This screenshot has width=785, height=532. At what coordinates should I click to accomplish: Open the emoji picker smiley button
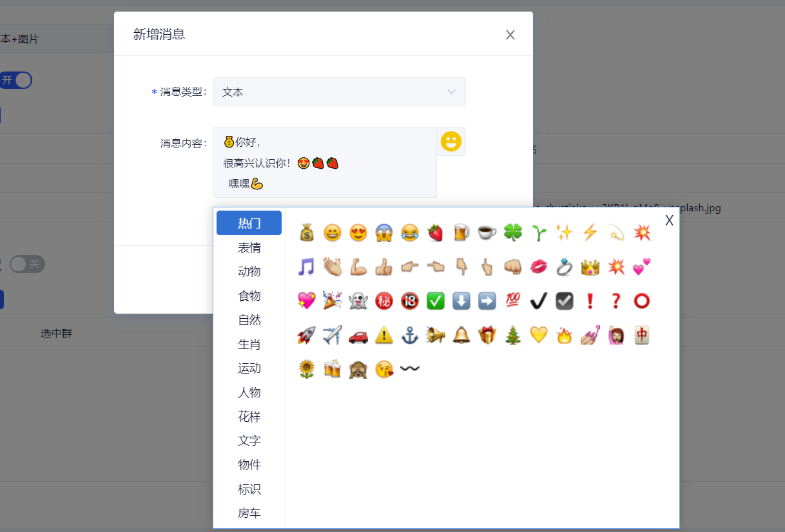(451, 141)
